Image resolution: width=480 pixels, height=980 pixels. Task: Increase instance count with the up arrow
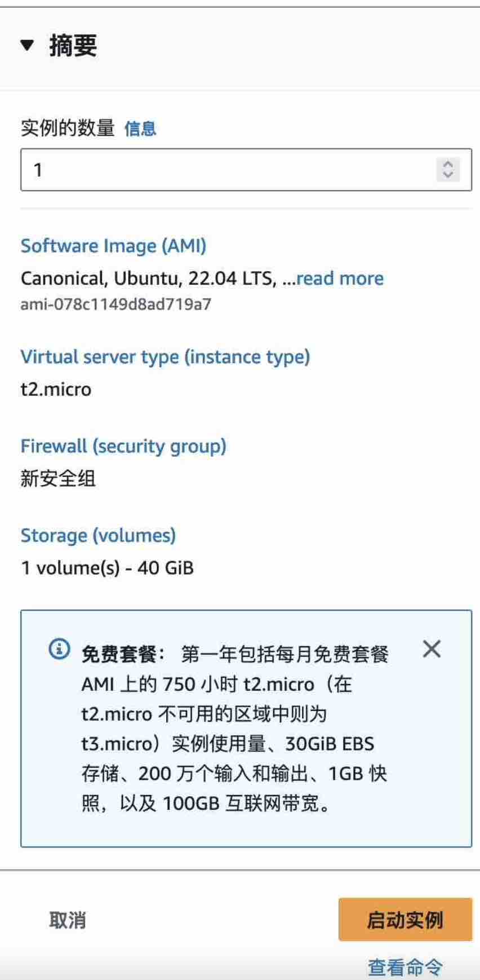pyautogui.click(x=448, y=164)
